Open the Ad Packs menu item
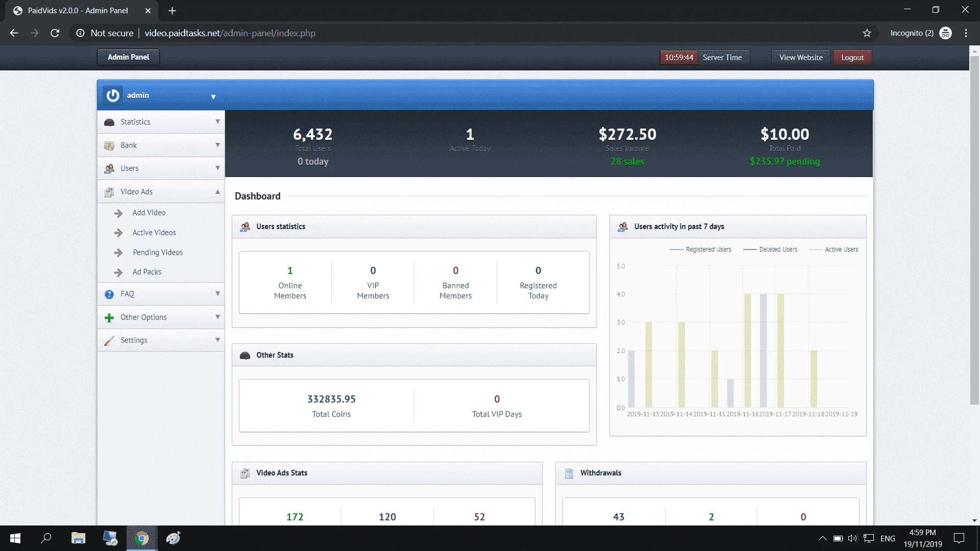The width and height of the screenshot is (980, 551). tap(147, 272)
